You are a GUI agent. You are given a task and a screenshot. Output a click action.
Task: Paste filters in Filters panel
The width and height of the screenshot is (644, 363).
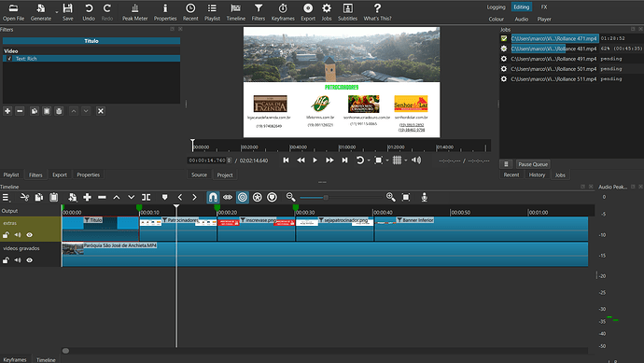coord(47,111)
